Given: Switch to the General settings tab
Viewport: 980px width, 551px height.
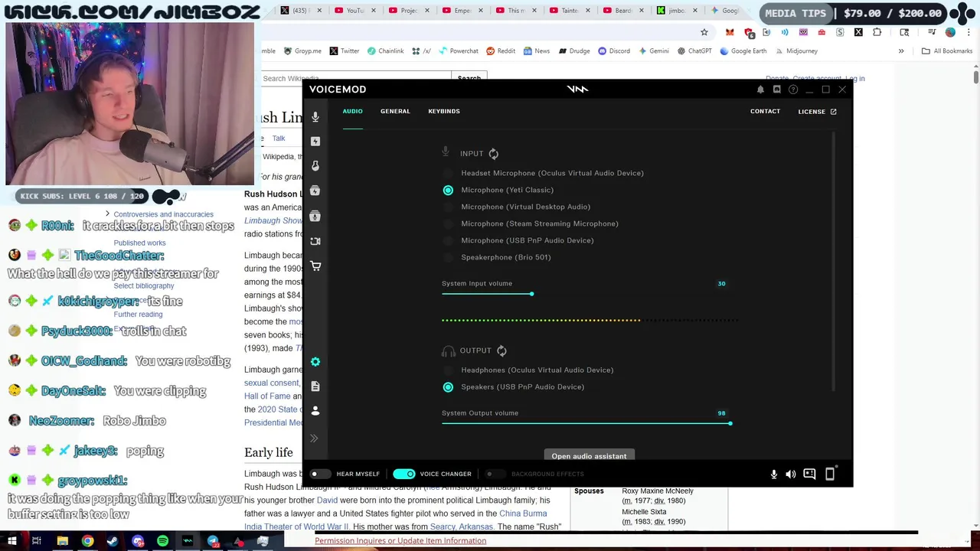Looking at the screenshot, I should click(x=395, y=111).
